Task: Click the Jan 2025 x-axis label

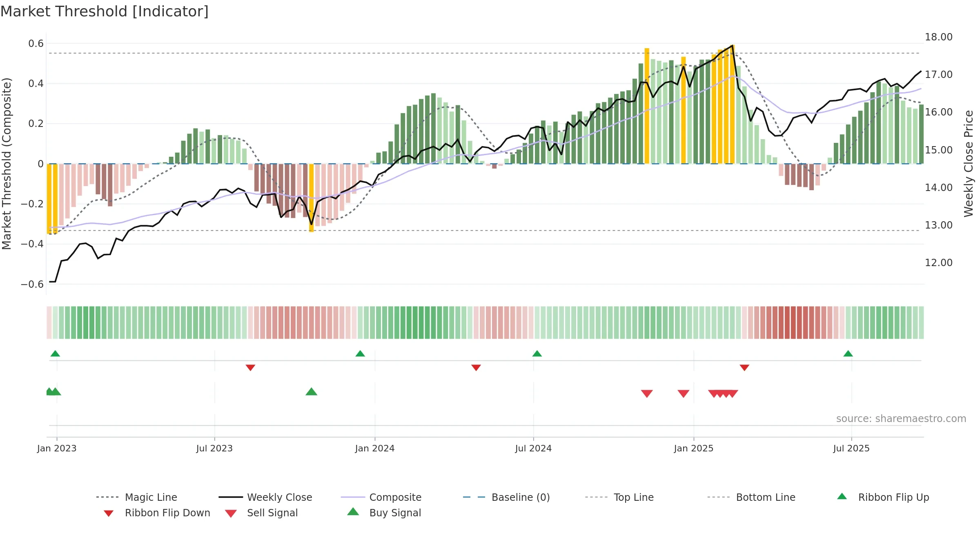Action: coord(694,449)
